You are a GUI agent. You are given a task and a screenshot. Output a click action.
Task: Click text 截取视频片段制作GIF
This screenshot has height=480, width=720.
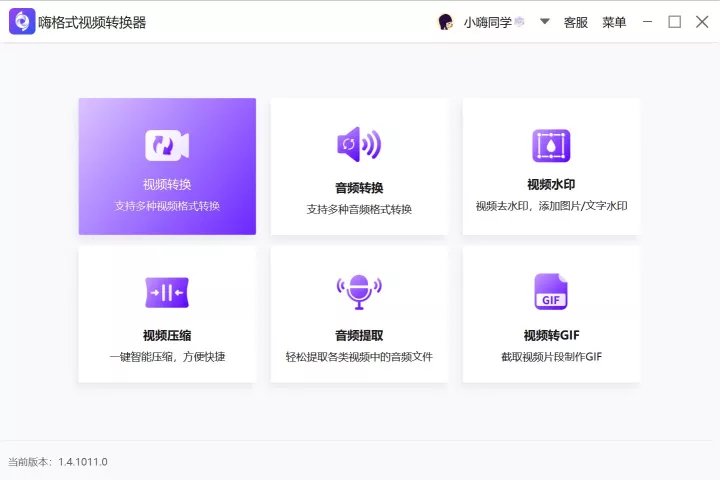click(x=551, y=356)
